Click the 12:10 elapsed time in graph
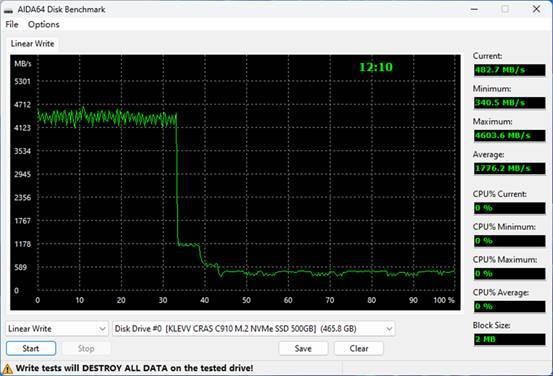 [376, 67]
